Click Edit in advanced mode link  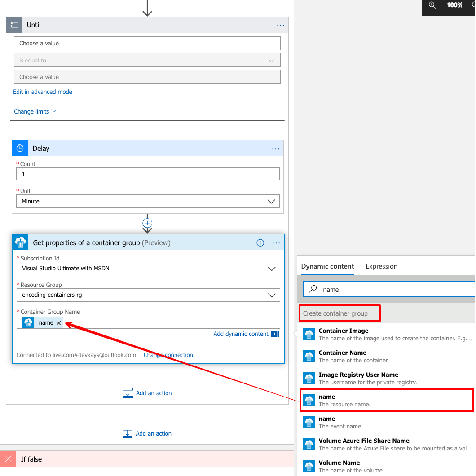43,92
